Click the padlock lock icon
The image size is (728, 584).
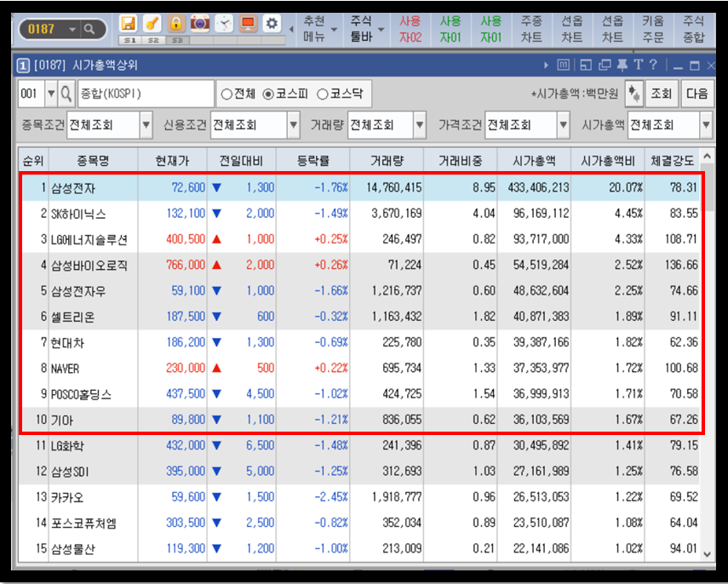176,23
